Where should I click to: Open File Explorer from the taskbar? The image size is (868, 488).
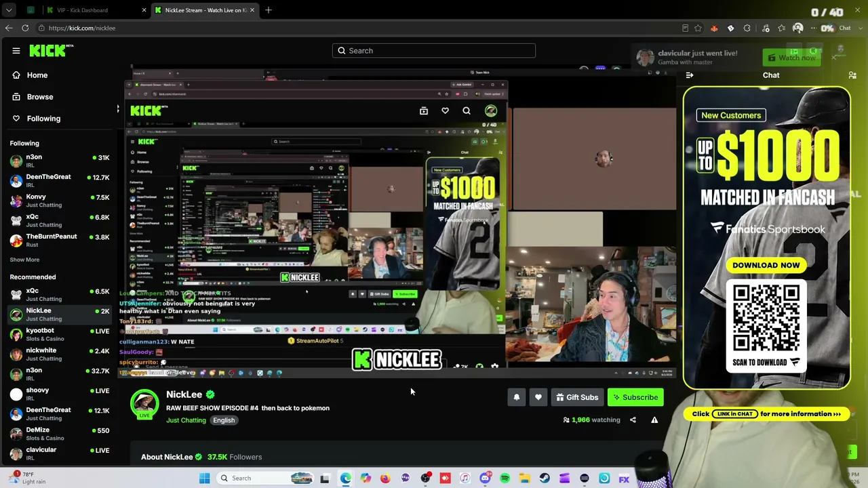point(525,479)
